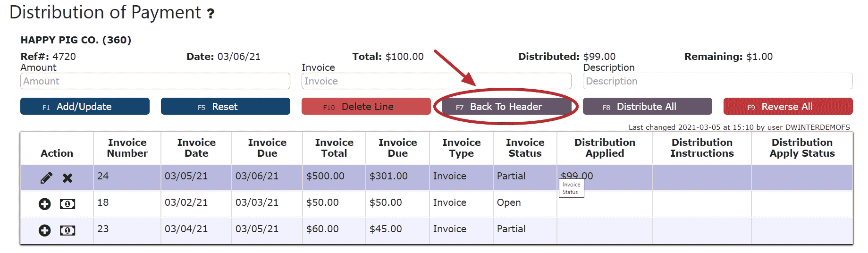This screenshot has height=253, width=868.
Task: Click the Distribute All button
Action: point(647,107)
